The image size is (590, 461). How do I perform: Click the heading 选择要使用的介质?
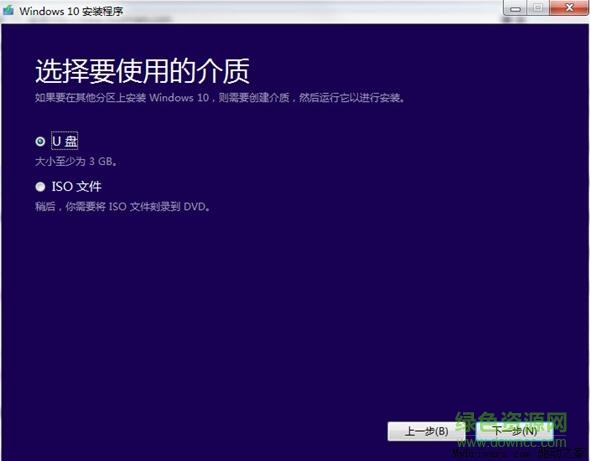pos(142,71)
